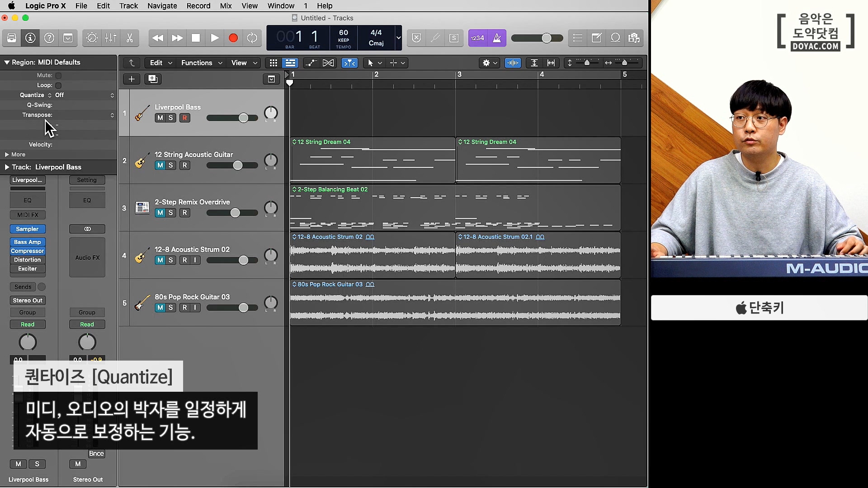868x488 pixels.
Task: Open the Global Tracks header button
Action: click(x=271, y=79)
